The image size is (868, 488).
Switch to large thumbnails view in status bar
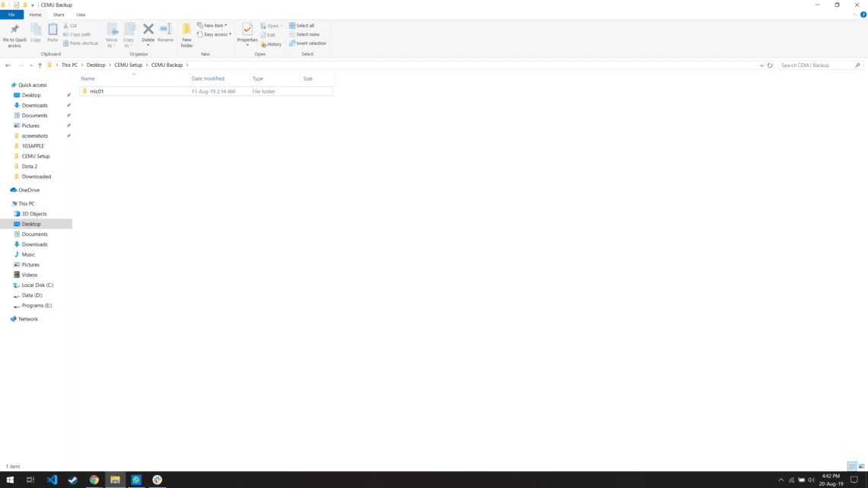(x=862, y=465)
